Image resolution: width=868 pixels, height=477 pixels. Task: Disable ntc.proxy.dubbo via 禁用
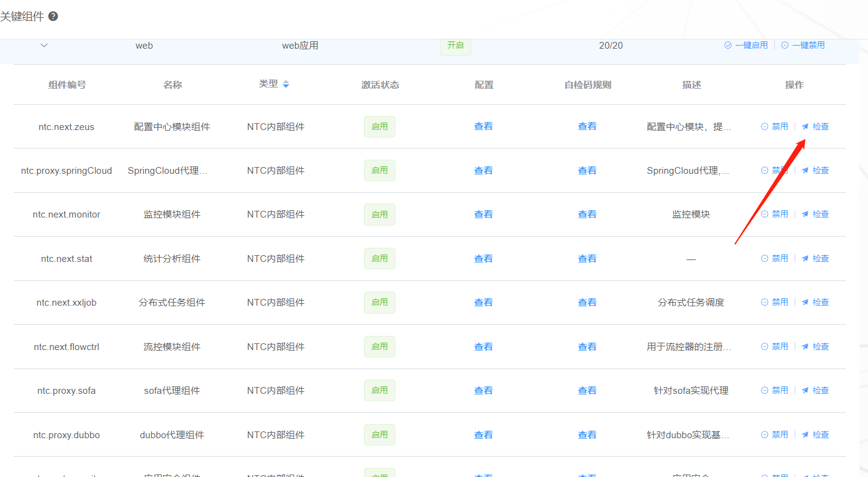click(774, 434)
